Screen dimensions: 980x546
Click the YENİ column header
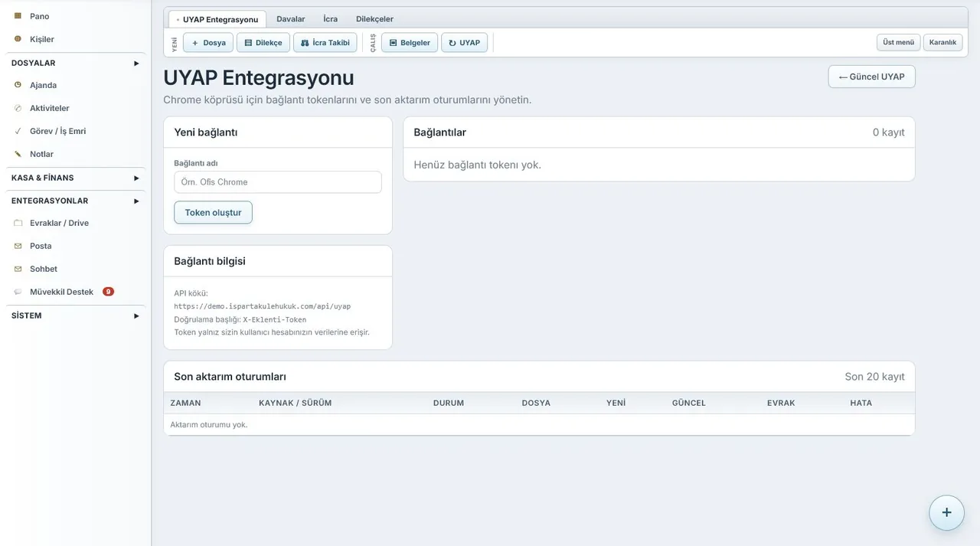coord(616,403)
